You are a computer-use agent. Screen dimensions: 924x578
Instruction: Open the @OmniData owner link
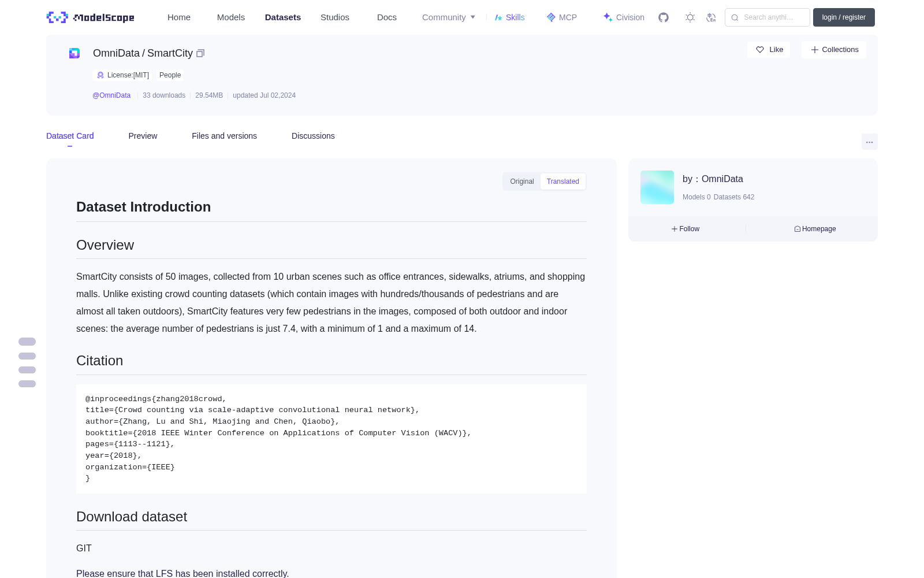pyautogui.click(x=111, y=95)
